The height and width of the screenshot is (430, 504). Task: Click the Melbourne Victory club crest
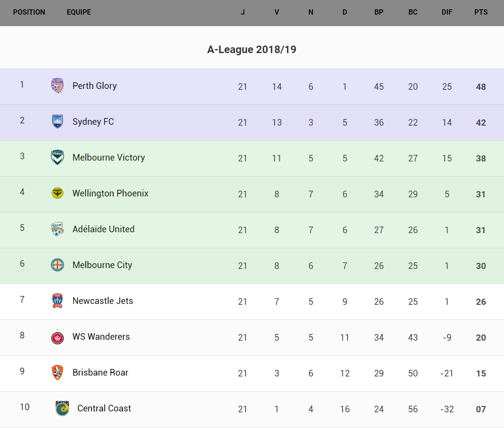pyautogui.click(x=57, y=157)
